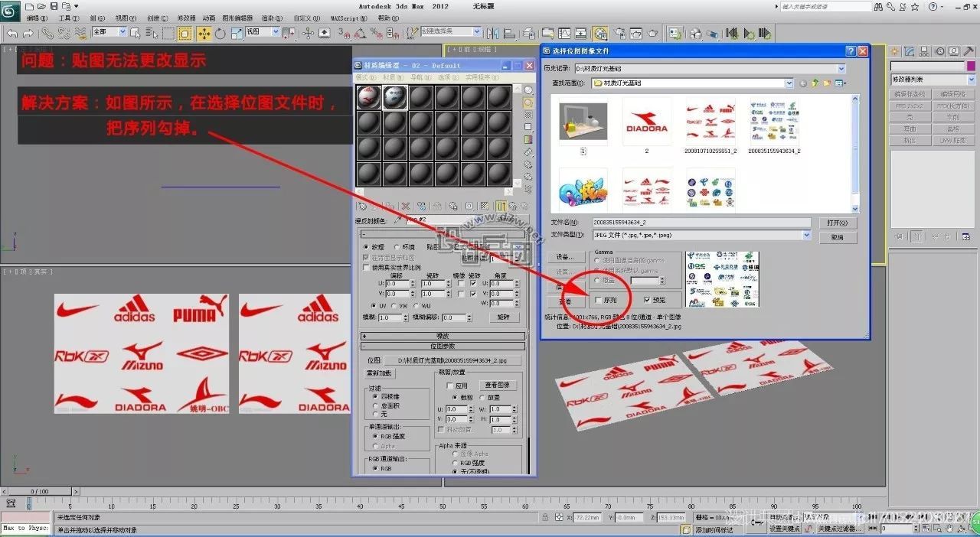Open view menu icon in file dialog
The width and height of the screenshot is (980, 537).
pos(841,83)
